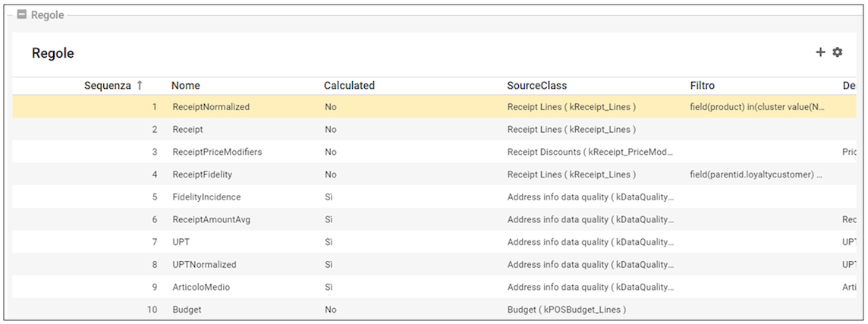Select the ReceiptFidelity rule row
Viewport: 868px width, 324px height.
tap(202, 175)
